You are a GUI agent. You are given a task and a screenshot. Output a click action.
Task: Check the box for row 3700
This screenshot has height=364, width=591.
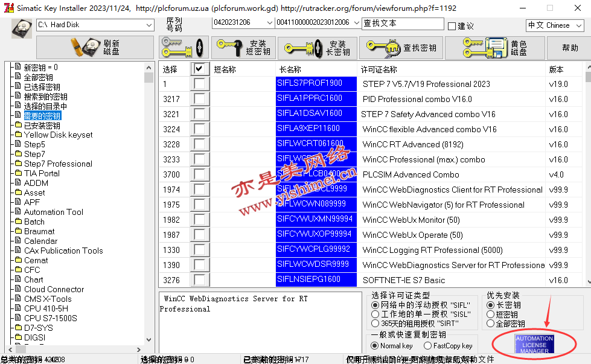coord(199,174)
